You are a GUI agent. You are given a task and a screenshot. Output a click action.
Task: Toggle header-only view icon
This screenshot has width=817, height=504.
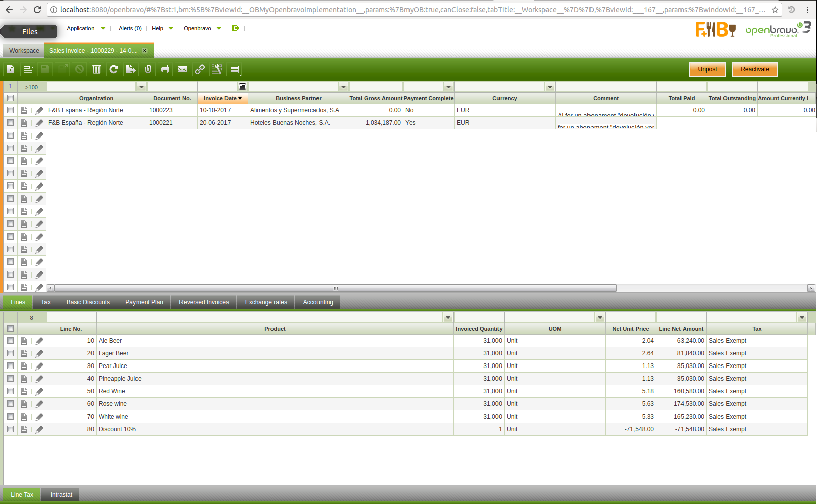(x=234, y=69)
